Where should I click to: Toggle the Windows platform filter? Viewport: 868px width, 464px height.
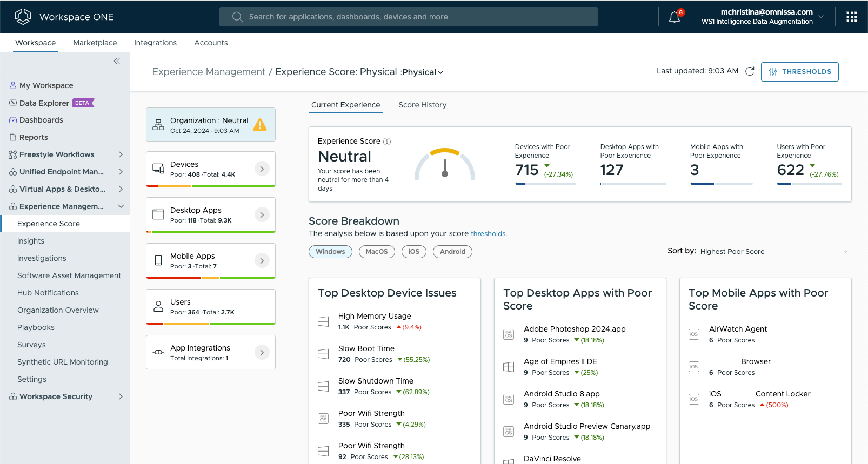pos(330,252)
